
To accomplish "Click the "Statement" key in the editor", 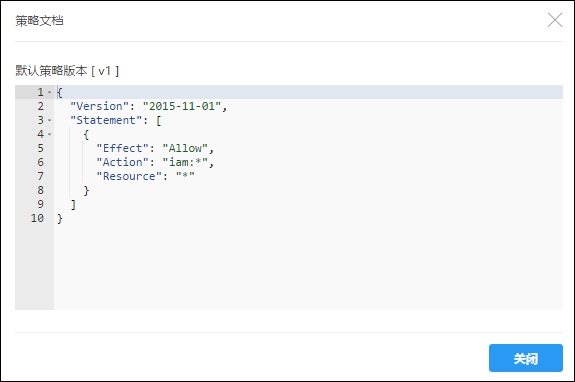I will pyautogui.click(x=106, y=120).
